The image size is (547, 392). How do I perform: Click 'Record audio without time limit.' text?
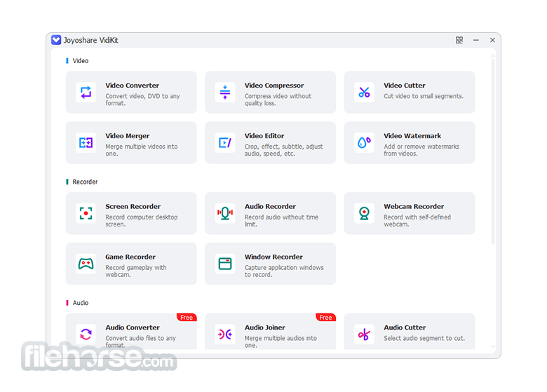[281, 220]
